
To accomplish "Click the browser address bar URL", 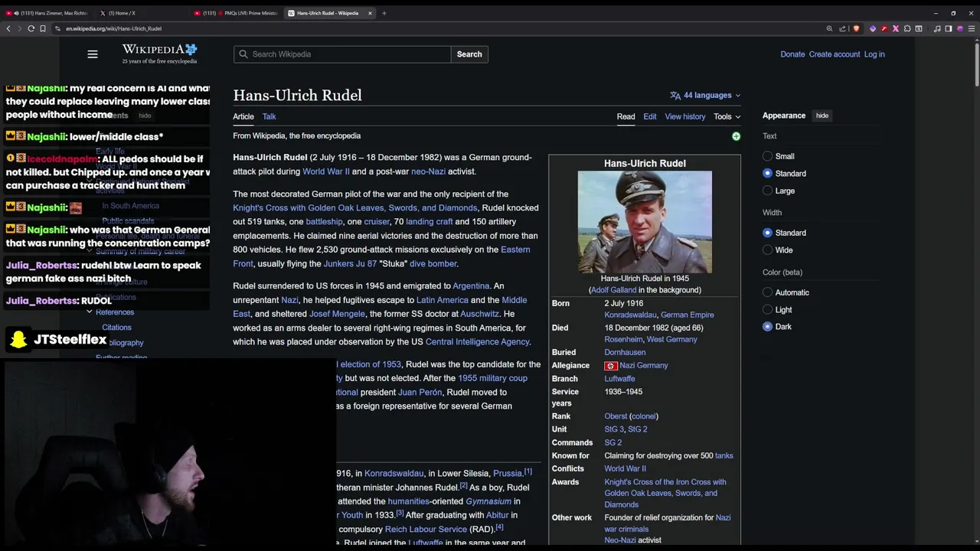I will click(x=113, y=28).
